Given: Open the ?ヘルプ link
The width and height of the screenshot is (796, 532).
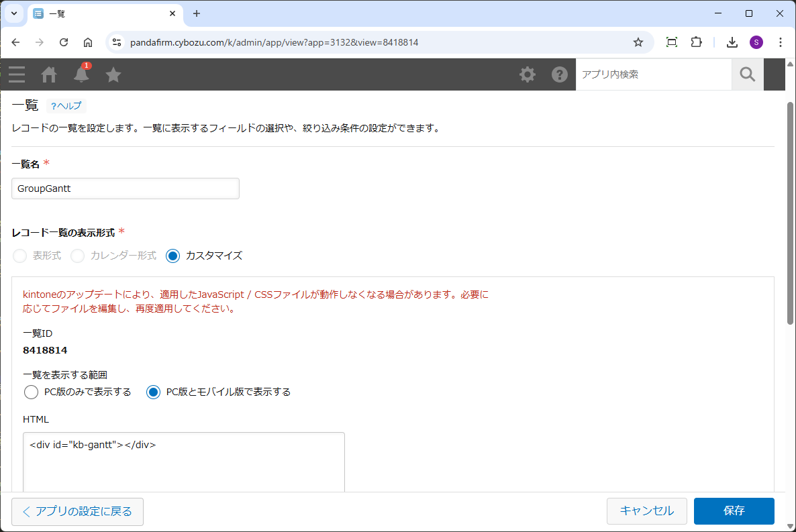Looking at the screenshot, I should [x=66, y=106].
